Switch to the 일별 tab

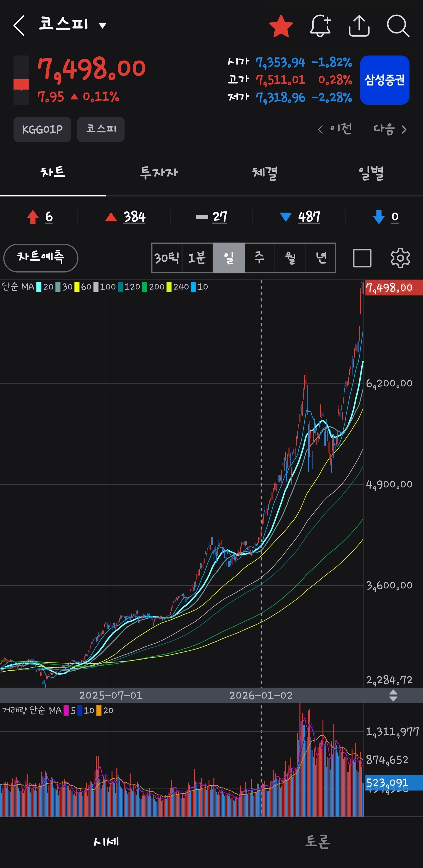370,173
